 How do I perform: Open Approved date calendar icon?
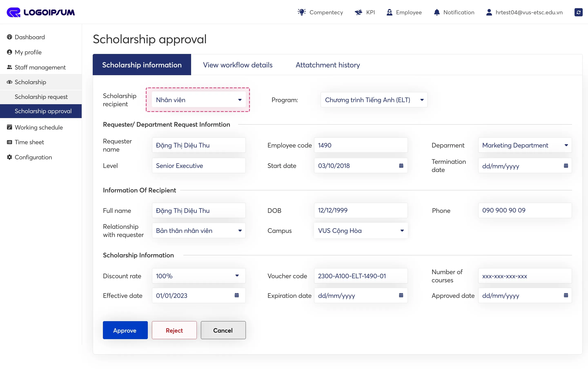pyautogui.click(x=566, y=295)
